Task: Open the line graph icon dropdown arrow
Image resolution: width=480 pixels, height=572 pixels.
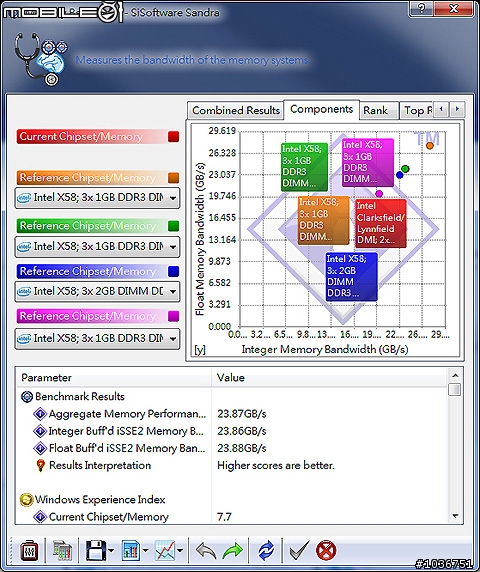Action: coord(180,551)
